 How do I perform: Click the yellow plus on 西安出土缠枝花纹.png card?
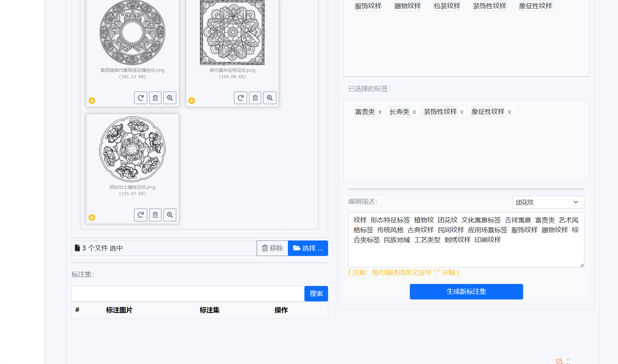click(x=92, y=217)
